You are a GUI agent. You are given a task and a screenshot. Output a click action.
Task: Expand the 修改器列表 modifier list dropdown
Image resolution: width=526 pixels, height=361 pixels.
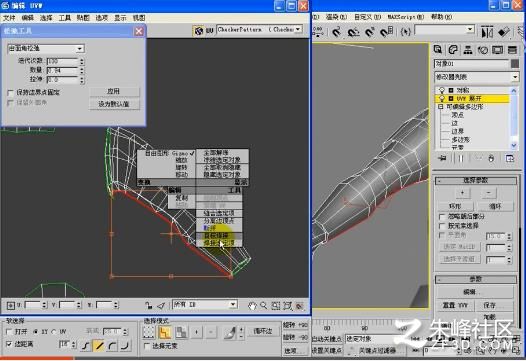tap(476, 77)
